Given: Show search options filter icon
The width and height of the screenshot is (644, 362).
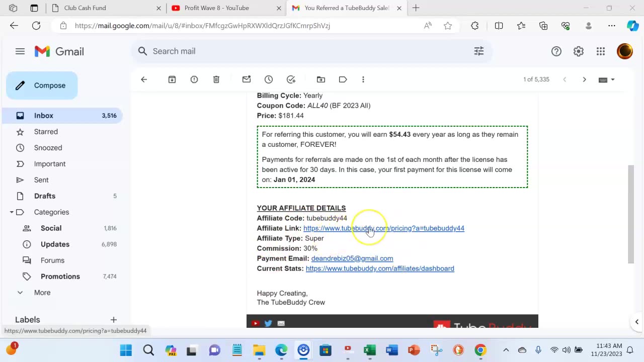Looking at the screenshot, I should (479, 51).
